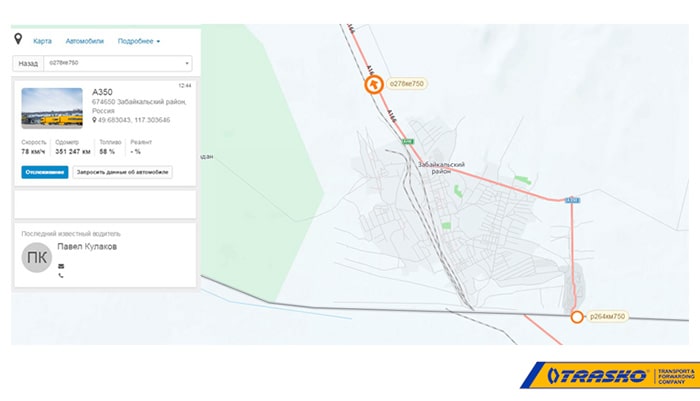Viewport: 700px width, 401px height.
Task: Open the о278ке750 vehicle selector dropdown
Action: click(118, 63)
